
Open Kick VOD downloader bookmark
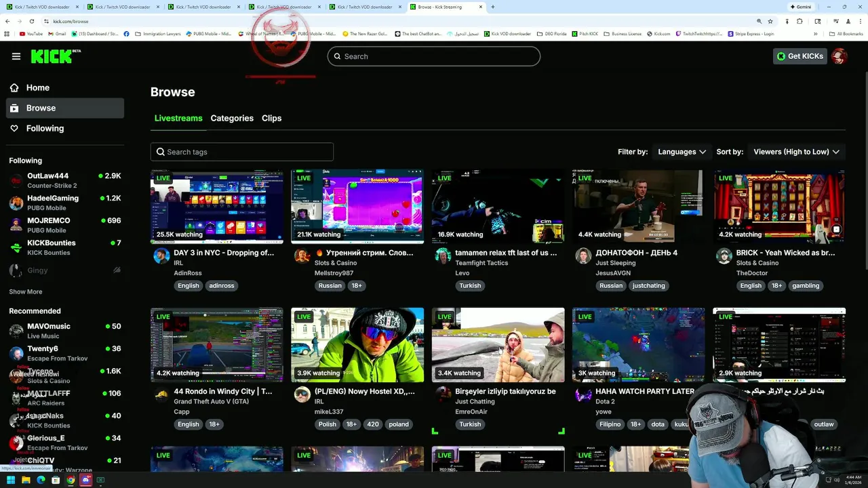[508, 33]
